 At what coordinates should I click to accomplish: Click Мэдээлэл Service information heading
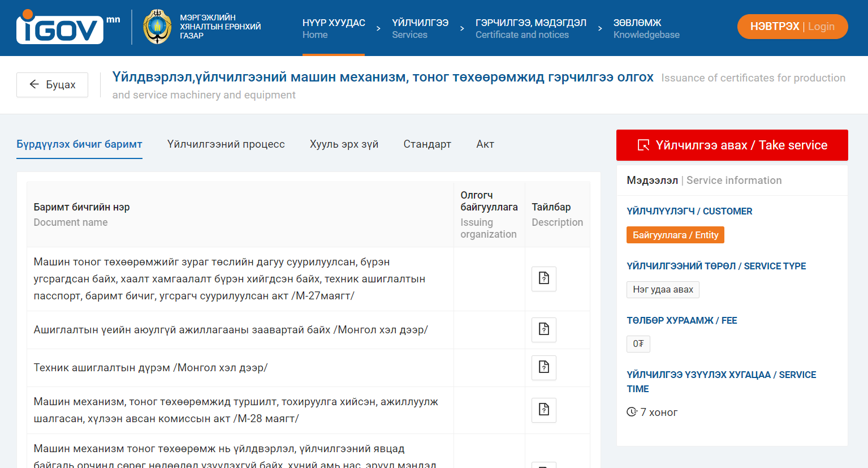pyautogui.click(x=704, y=181)
